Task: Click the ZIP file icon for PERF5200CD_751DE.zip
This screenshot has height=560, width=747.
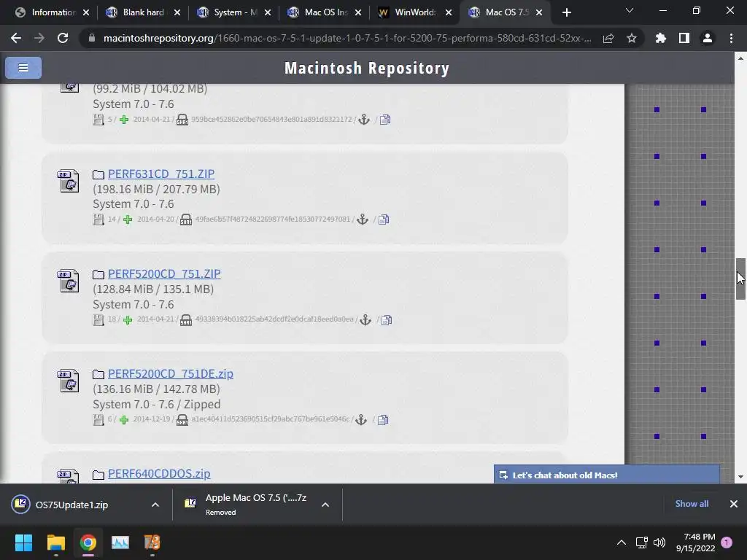Action: (x=69, y=381)
